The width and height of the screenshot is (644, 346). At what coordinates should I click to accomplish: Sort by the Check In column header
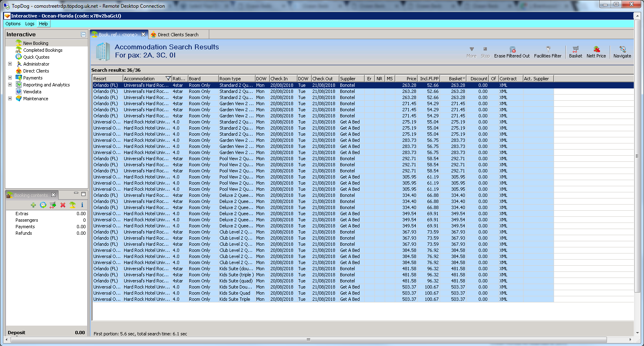click(283, 79)
